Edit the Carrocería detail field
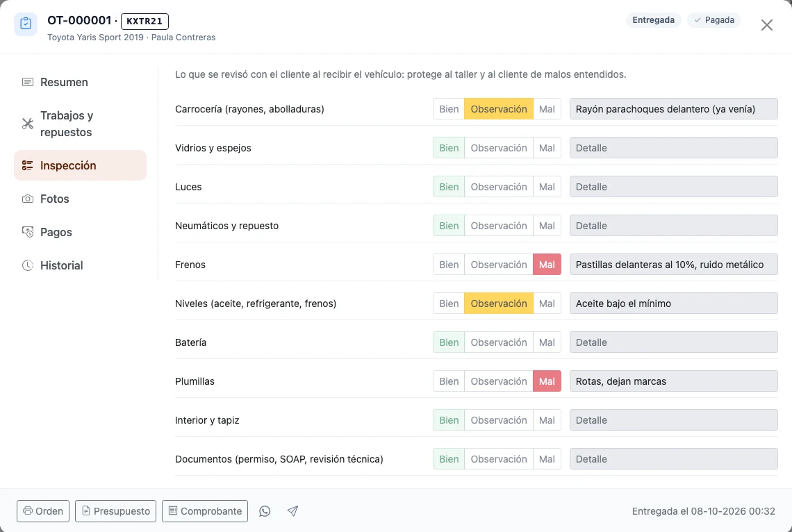 coord(674,109)
